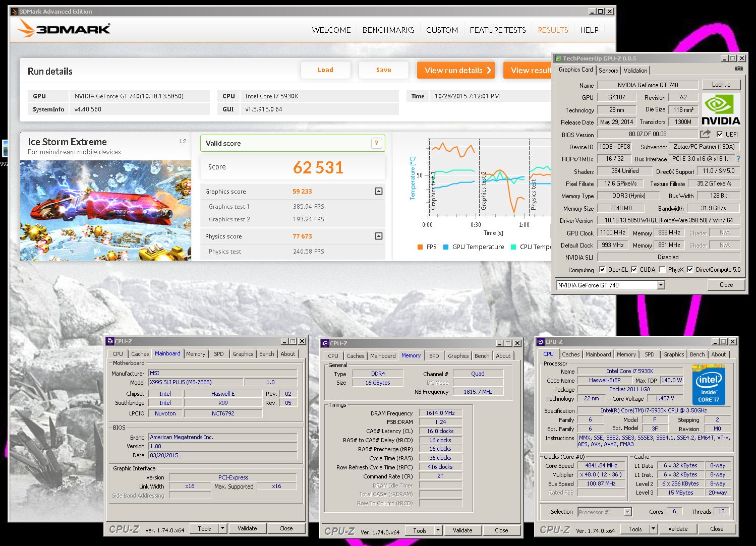Open Tools dropdown arrow in CPU-Z Memory window
This screenshot has width=756, height=546.
coord(438,530)
